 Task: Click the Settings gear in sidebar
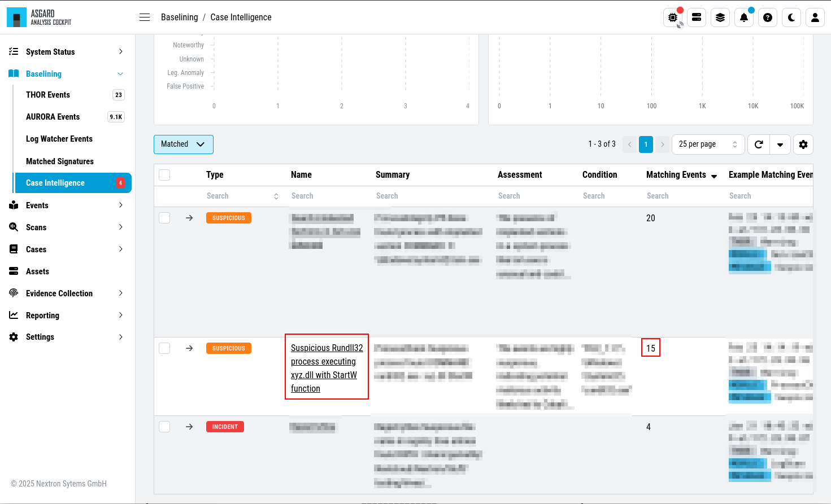click(x=14, y=337)
